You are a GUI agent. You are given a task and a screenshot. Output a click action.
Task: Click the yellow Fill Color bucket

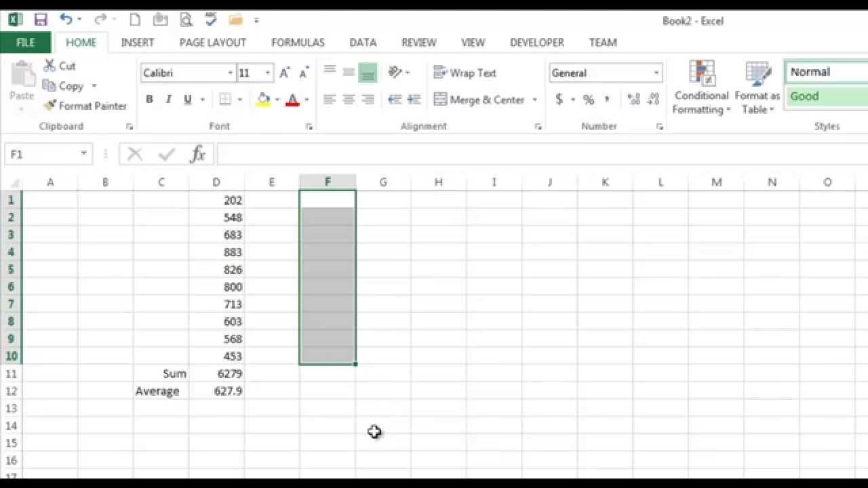(263, 100)
